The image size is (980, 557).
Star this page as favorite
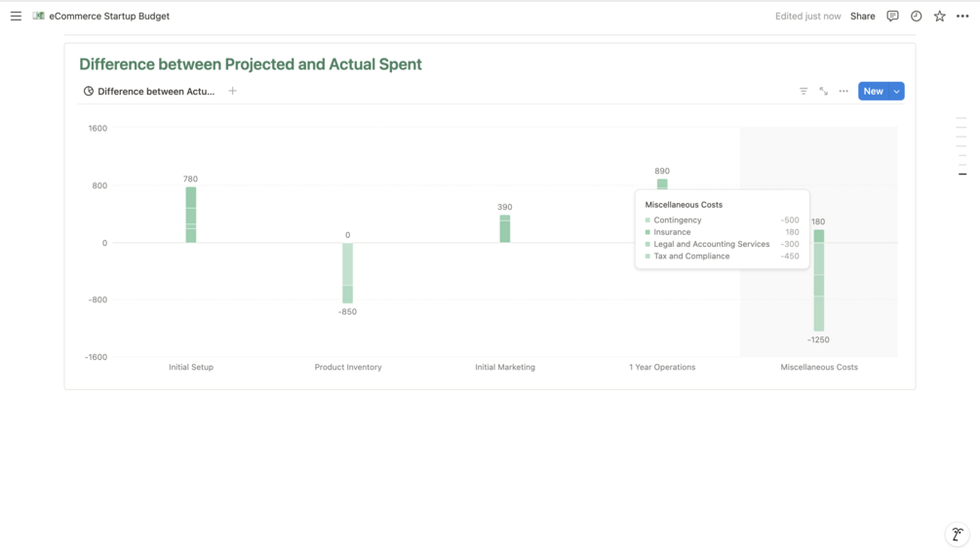point(939,16)
